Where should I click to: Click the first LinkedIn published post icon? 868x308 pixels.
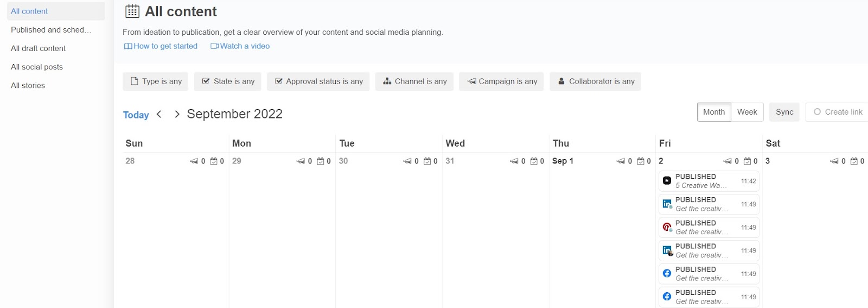[667, 204]
